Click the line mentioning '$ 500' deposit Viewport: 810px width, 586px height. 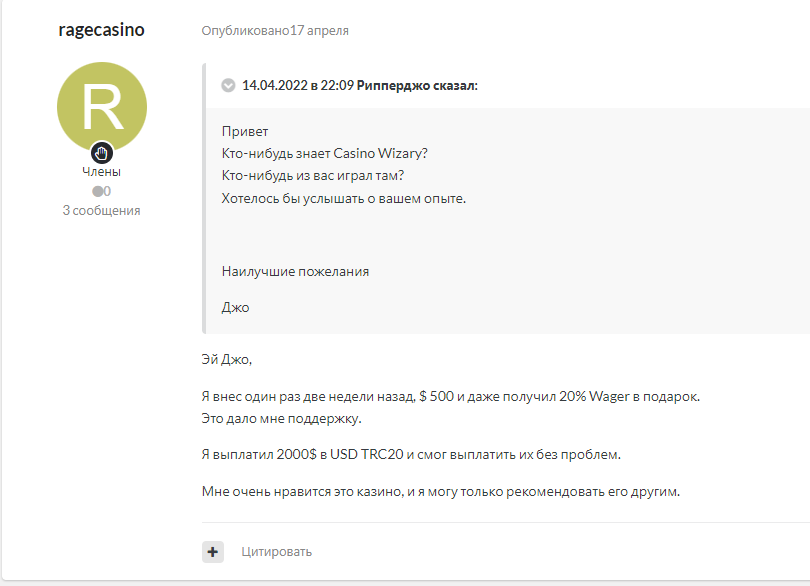click(450, 396)
